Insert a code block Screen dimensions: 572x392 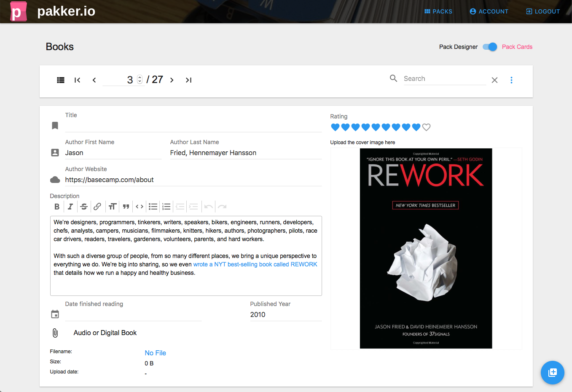pyautogui.click(x=140, y=207)
